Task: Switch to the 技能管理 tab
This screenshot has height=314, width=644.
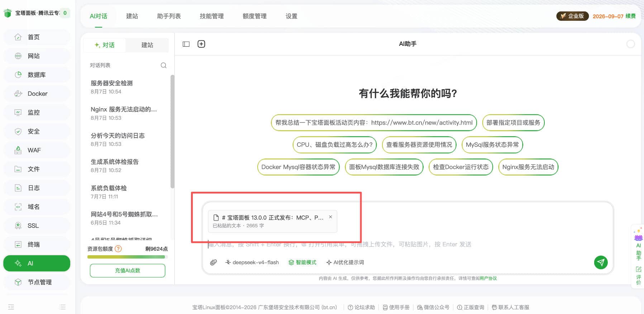Action: (x=211, y=16)
